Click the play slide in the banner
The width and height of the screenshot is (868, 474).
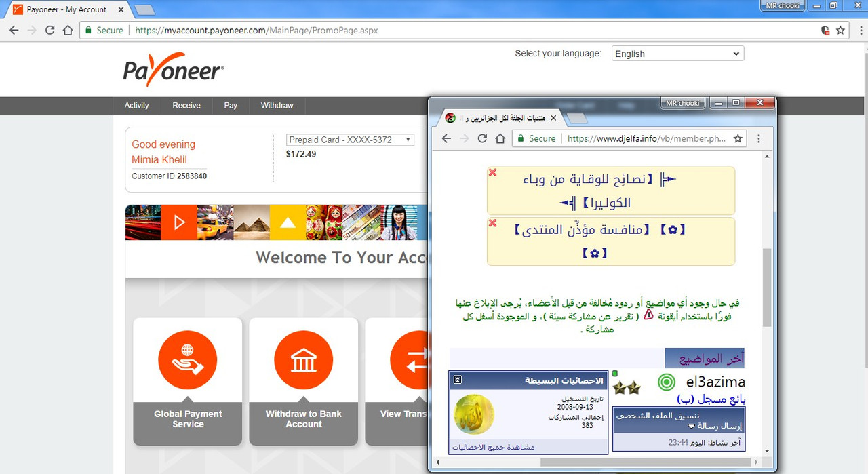point(179,222)
